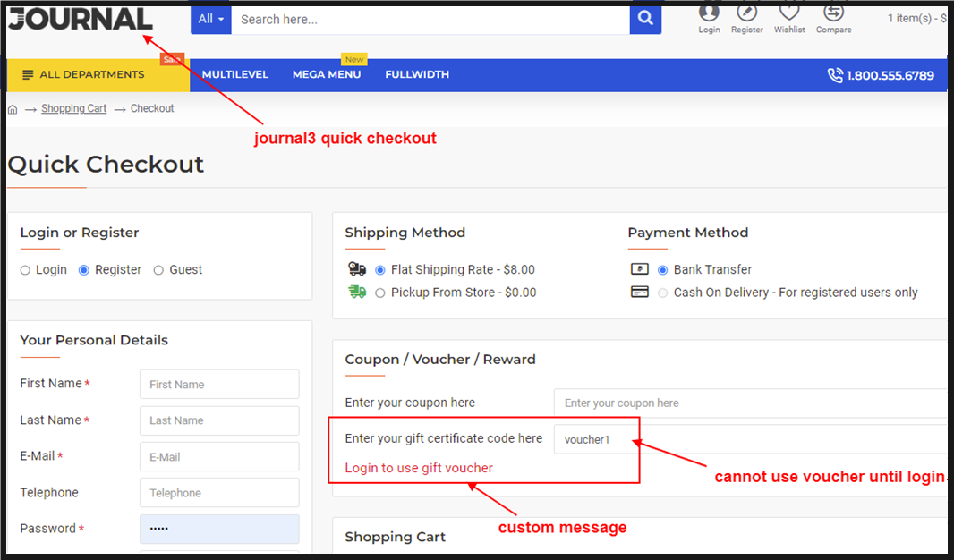This screenshot has width=954, height=560.
Task: Focus the First Name text field
Action: (219, 385)
